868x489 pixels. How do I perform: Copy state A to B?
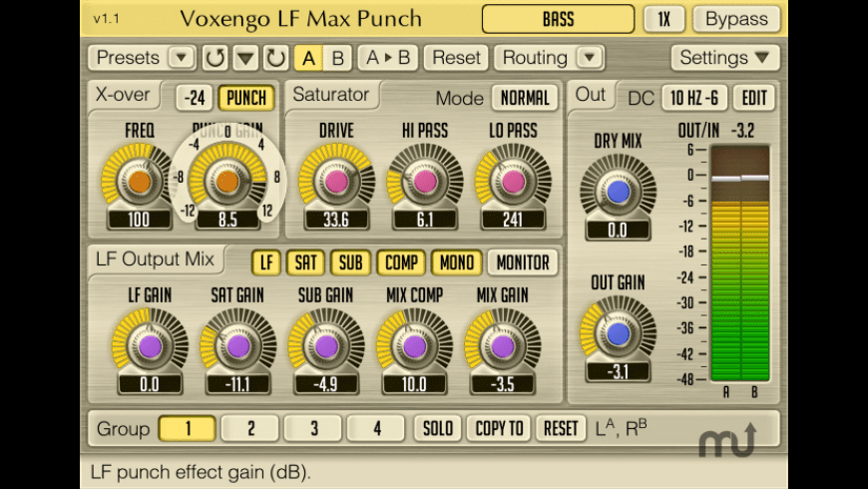387,58
